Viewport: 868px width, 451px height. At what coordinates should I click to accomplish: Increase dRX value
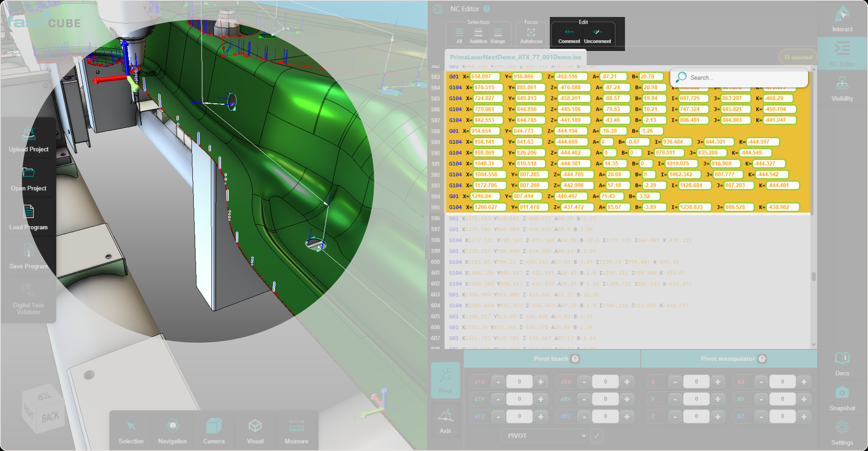click(x=627, y=382)
